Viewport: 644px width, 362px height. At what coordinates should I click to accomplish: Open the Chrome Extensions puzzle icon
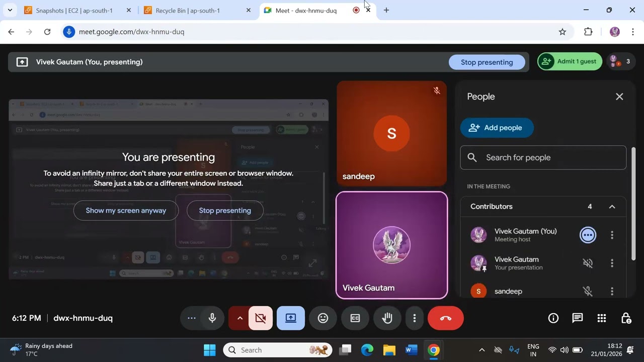(588, 32)
